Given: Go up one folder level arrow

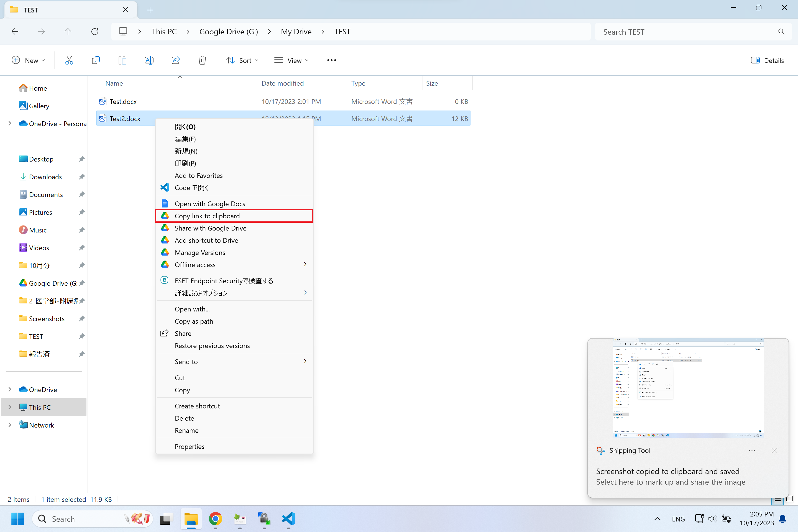Looking at the screenshot, I should click(68, 32).
